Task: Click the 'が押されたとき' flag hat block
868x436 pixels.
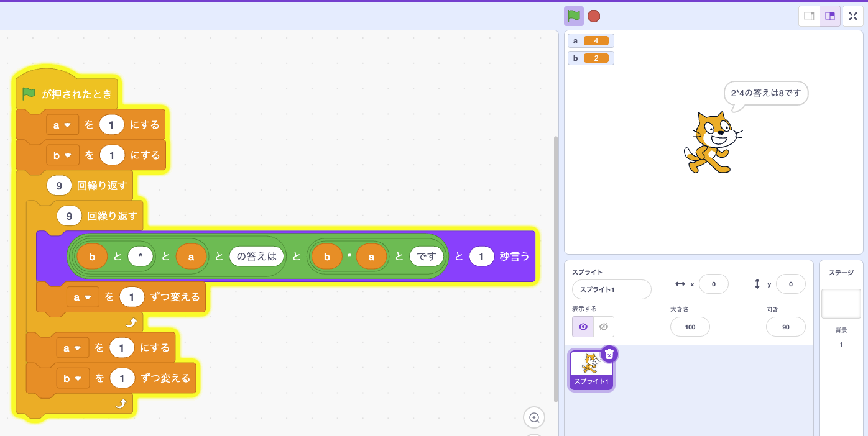Action: 67,94
